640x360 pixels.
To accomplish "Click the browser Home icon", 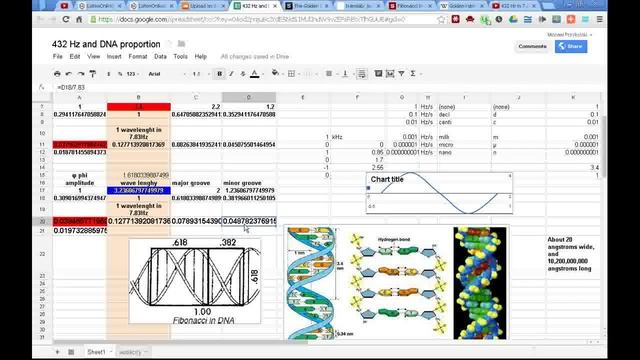I will pos(79,19).
